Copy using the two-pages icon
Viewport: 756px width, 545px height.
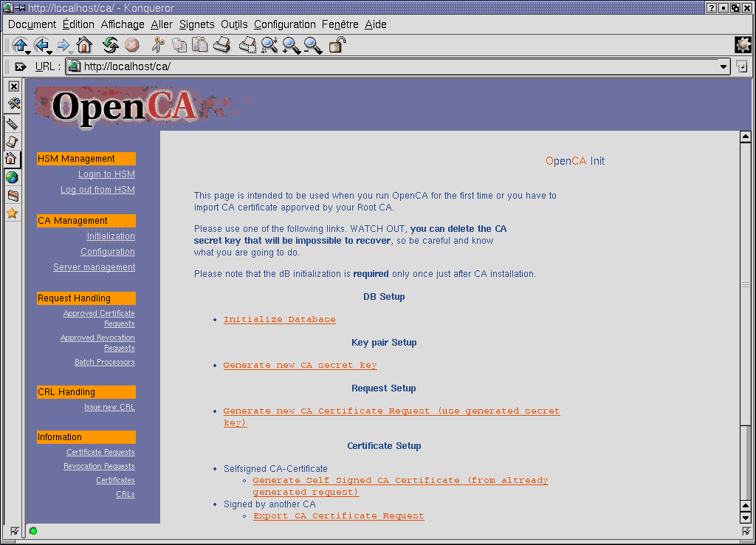point(179,45)
